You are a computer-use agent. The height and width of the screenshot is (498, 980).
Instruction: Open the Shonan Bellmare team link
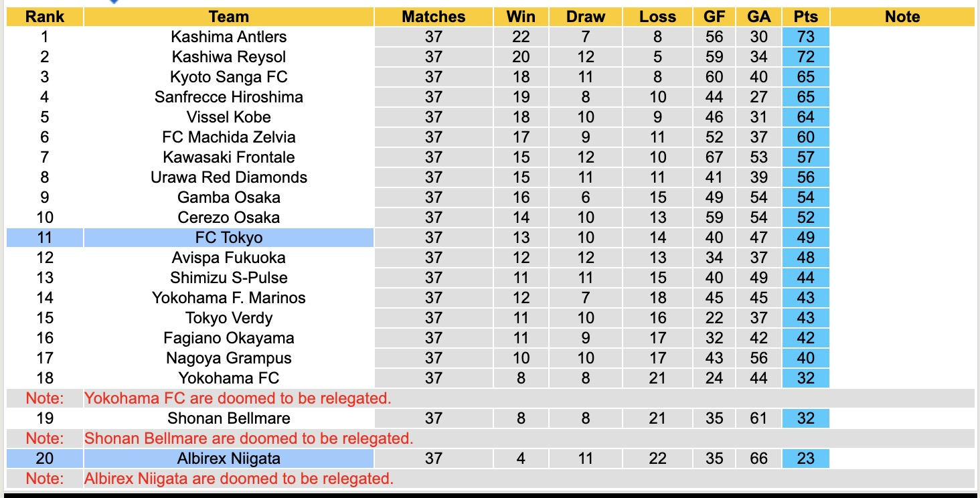(x=228, y=418)
